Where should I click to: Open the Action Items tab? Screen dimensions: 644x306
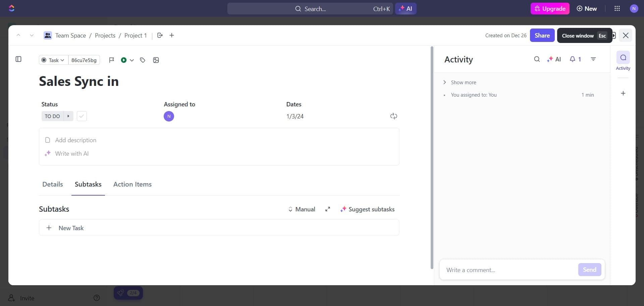[x=132, y=184]
